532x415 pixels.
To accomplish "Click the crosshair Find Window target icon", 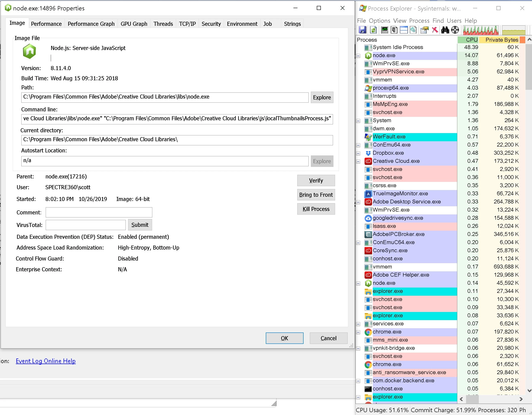I will pyautogui.click(x=455, y=30).
